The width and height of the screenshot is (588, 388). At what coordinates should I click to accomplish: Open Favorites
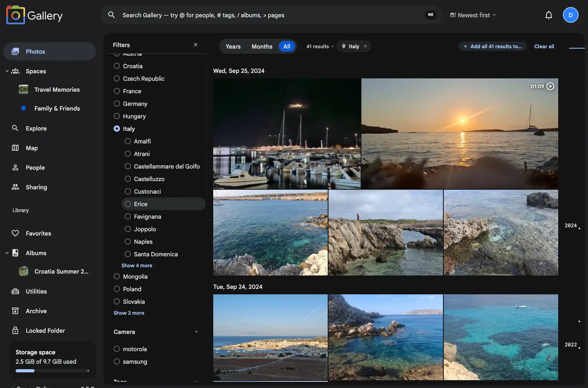[38, 233]
